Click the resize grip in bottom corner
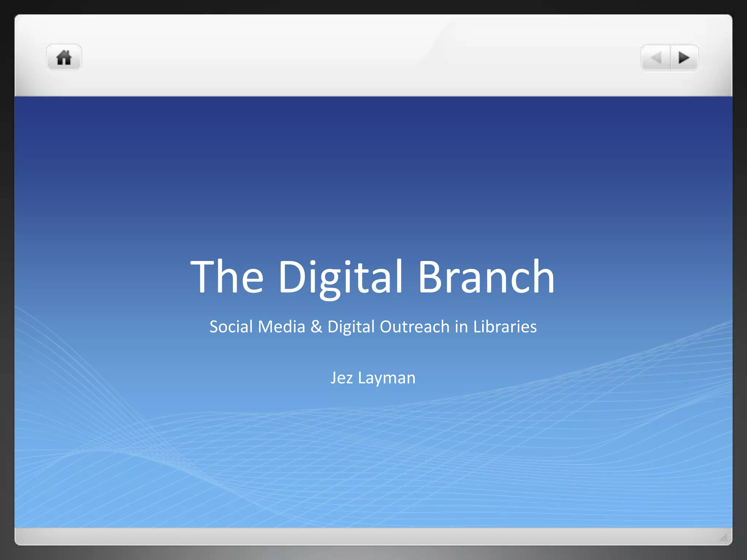Image resolution: width=747 pixels, height=560 pixels. click(724, 537)
